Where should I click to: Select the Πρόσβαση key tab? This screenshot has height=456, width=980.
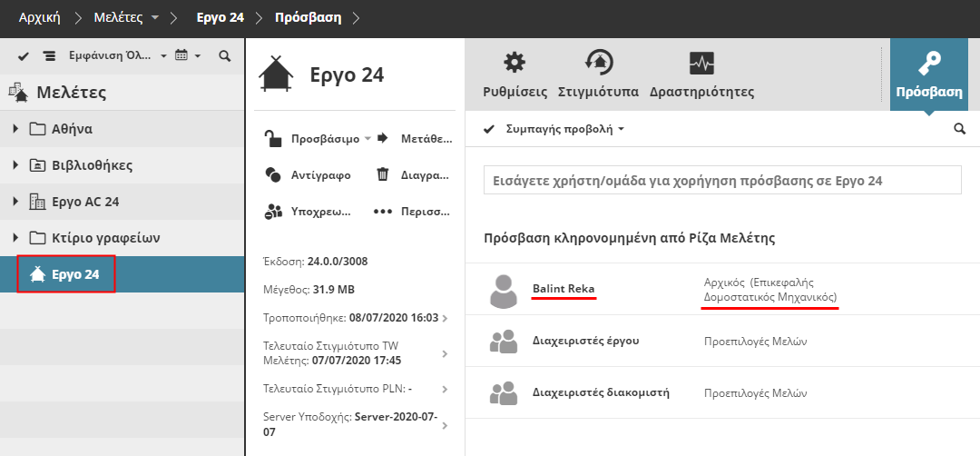(929, 74)
